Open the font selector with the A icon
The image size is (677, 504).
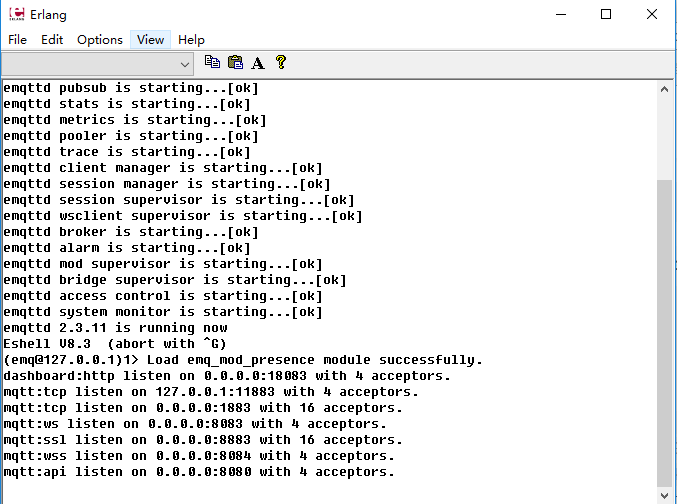click(258, 63)
